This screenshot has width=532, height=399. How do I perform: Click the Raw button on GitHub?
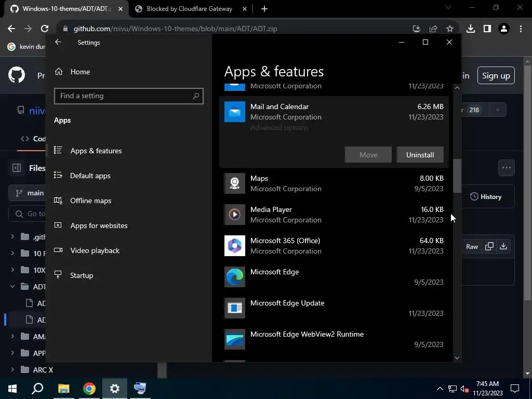click(472, 247)
